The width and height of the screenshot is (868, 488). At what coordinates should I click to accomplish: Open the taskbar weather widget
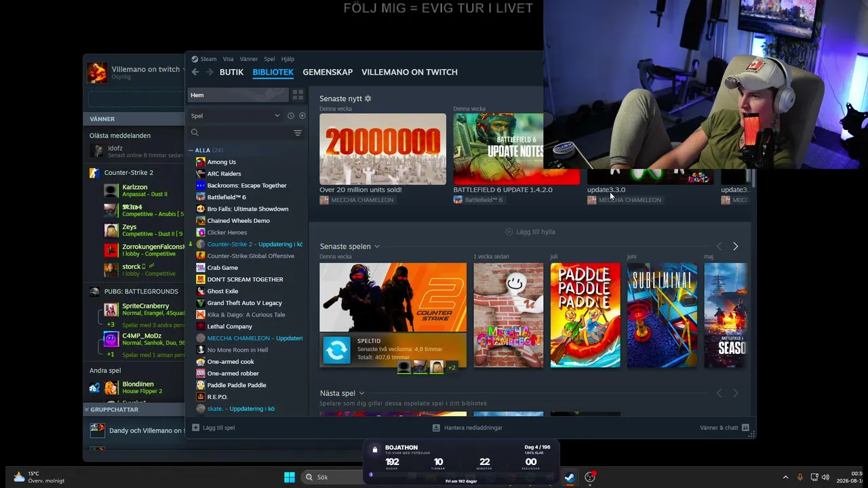[39, 477]
